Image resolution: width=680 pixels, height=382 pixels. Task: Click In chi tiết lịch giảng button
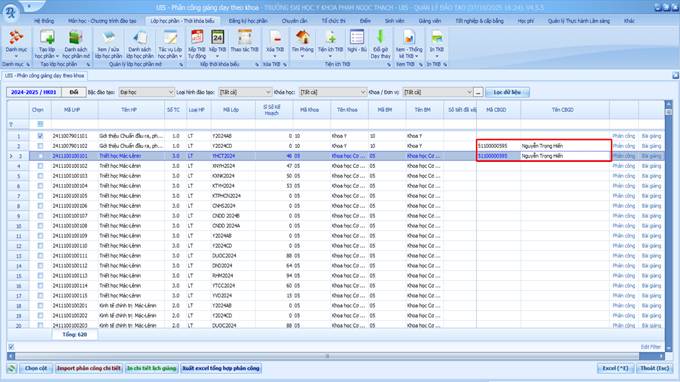151,368
